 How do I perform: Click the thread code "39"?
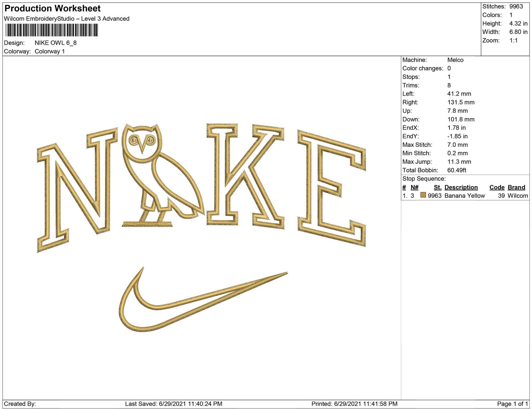pos(501,196)
